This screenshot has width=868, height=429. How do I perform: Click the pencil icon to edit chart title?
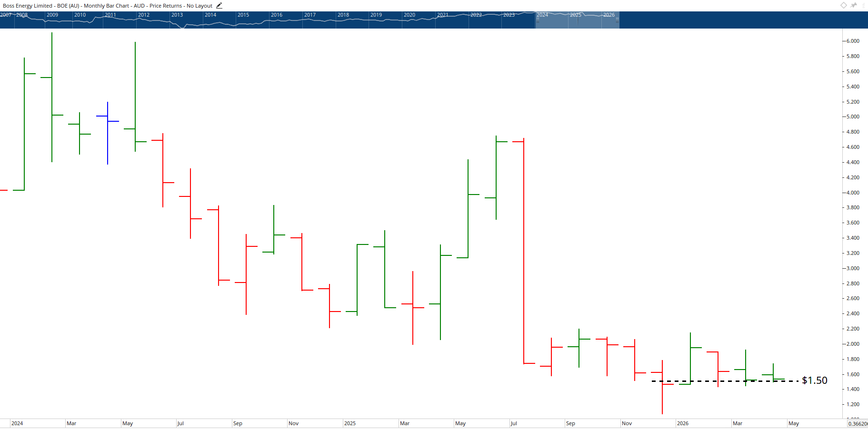point(219,5)
